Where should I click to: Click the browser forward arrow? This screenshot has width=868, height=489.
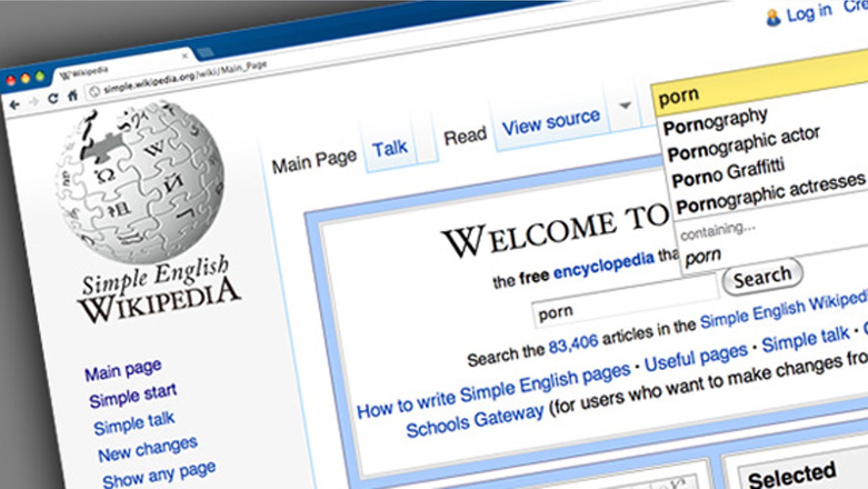click(x=34, y=102)
